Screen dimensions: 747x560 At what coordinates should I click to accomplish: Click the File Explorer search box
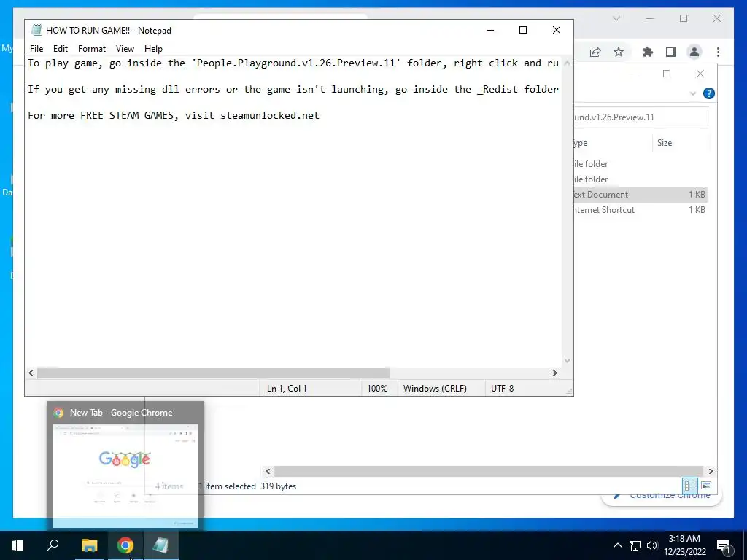point(640,117)
